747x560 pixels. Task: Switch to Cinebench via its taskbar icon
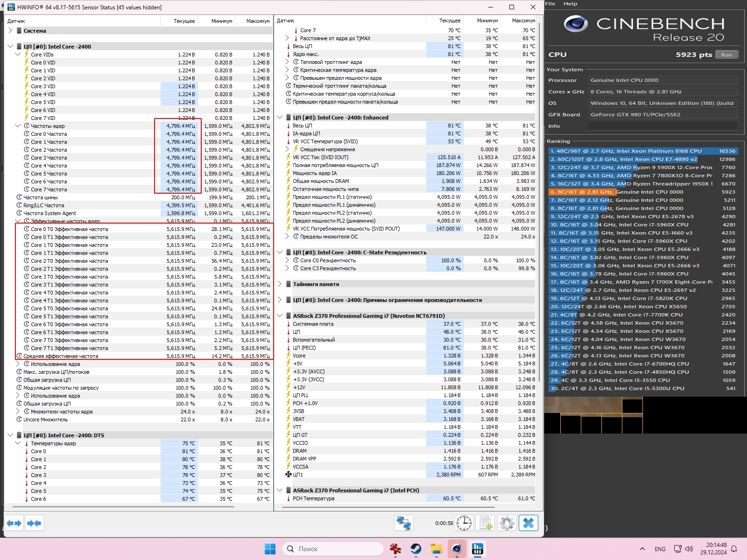coord(457,549)
